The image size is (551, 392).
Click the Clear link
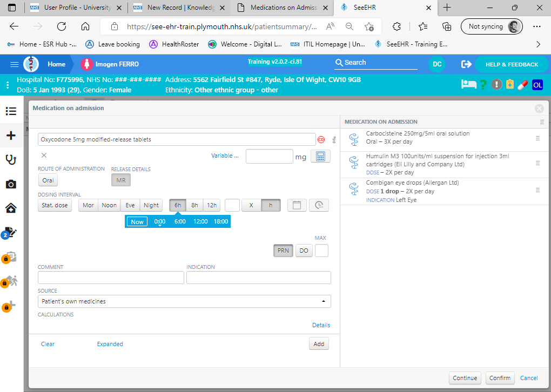[48, 344]
